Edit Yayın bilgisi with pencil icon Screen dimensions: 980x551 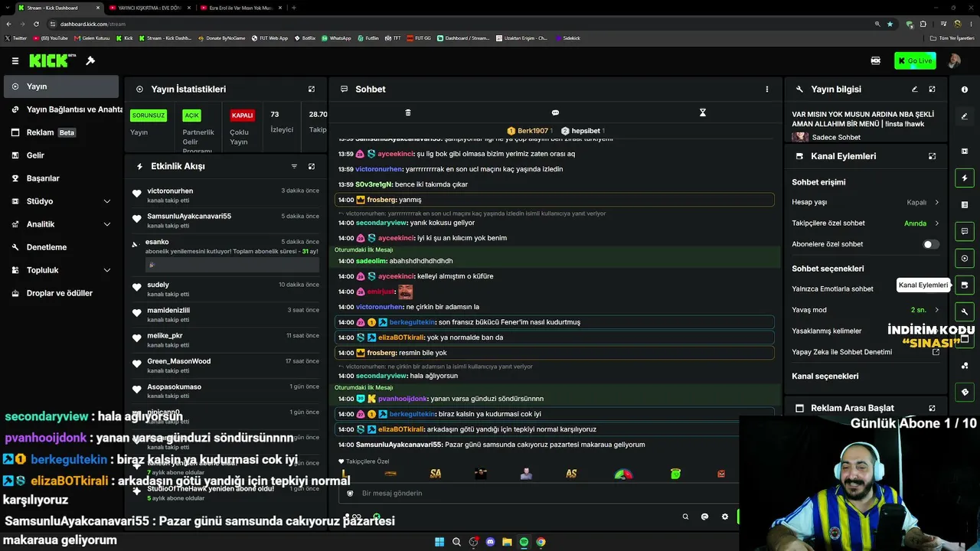click(x=914, y=90)
